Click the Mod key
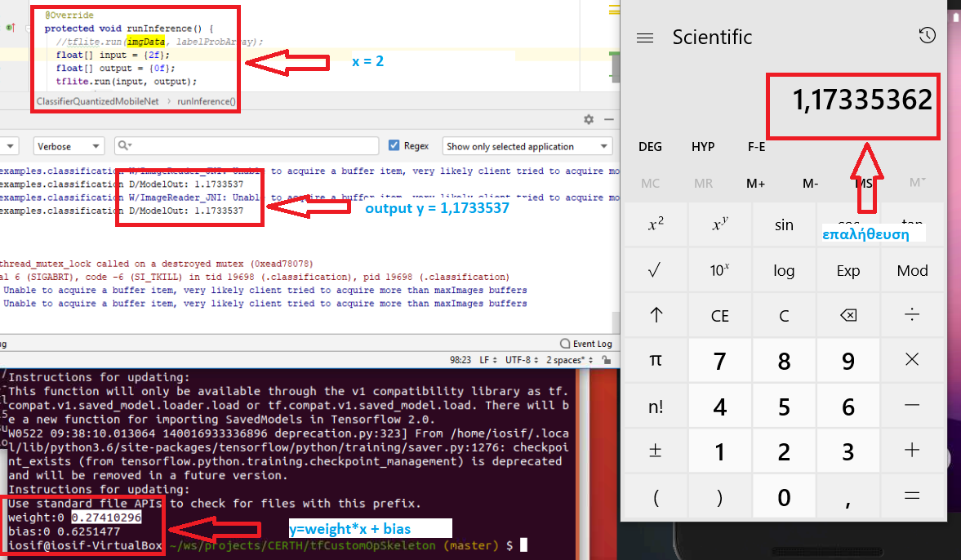Screen dimensions: 961x560 (912, 270)
